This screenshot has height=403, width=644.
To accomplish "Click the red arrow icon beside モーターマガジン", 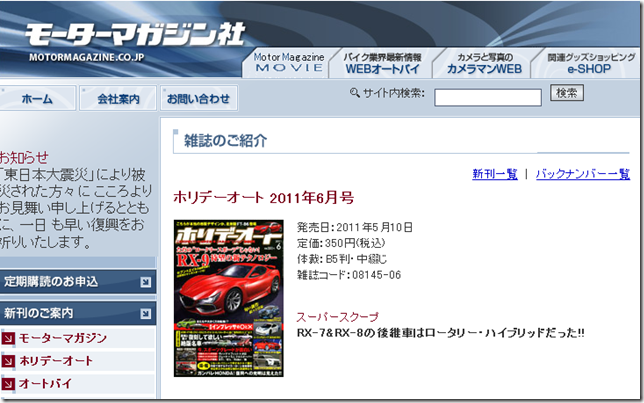I will click(8, 339).
